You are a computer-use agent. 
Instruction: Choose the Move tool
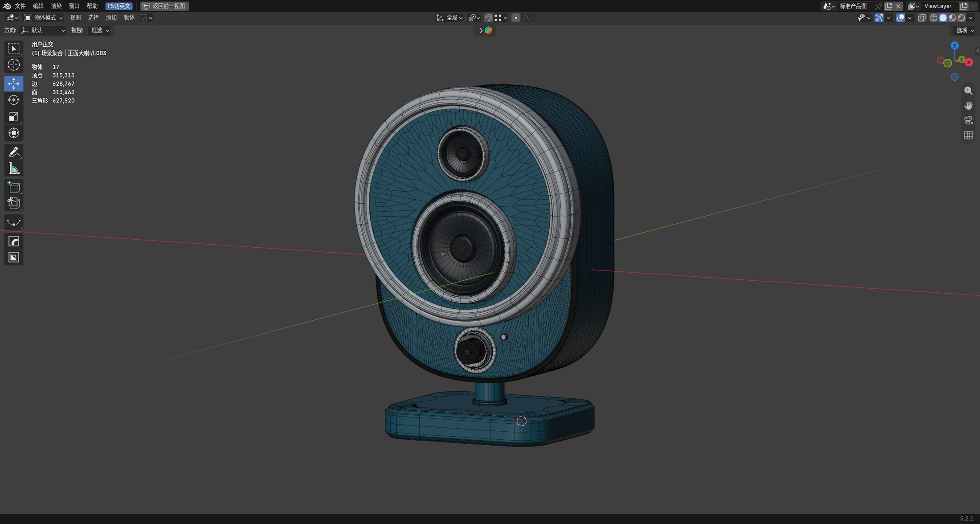tap(13, 83)
